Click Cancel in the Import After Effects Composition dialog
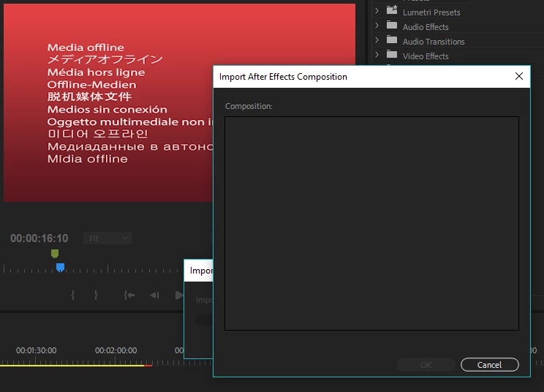This screenshot has width=544, height=392. 490,365
